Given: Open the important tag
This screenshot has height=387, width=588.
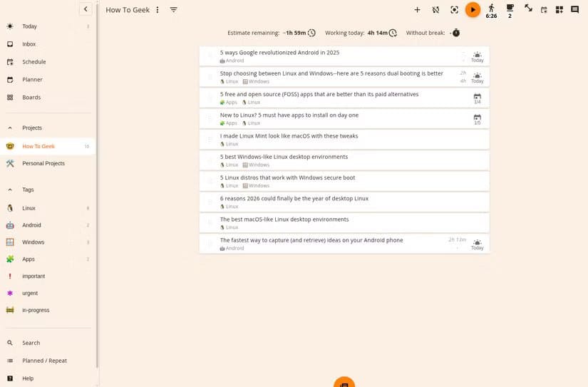Looking at the screenshot, I should pyautogui.click(x=48, y=276).
